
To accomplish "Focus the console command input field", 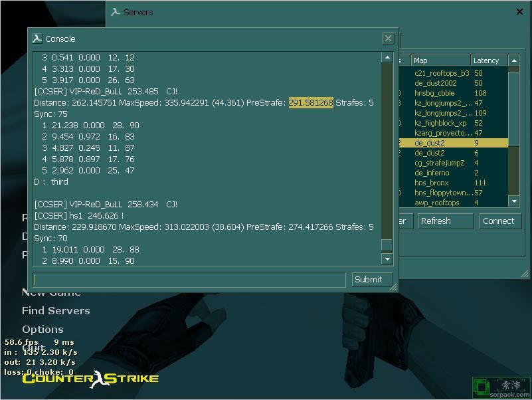I will 189,280.
